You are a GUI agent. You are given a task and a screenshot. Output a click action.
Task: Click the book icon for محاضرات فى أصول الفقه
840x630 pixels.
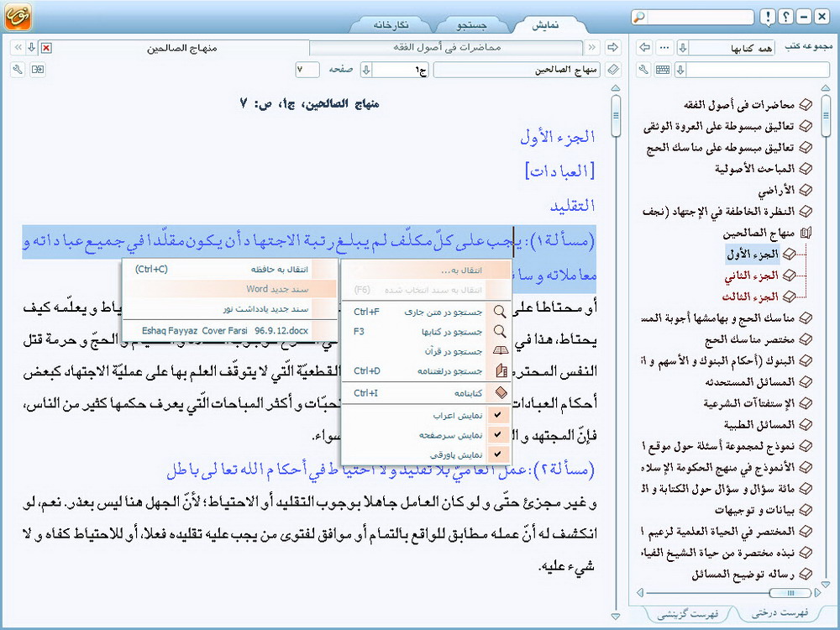point(806,104)
